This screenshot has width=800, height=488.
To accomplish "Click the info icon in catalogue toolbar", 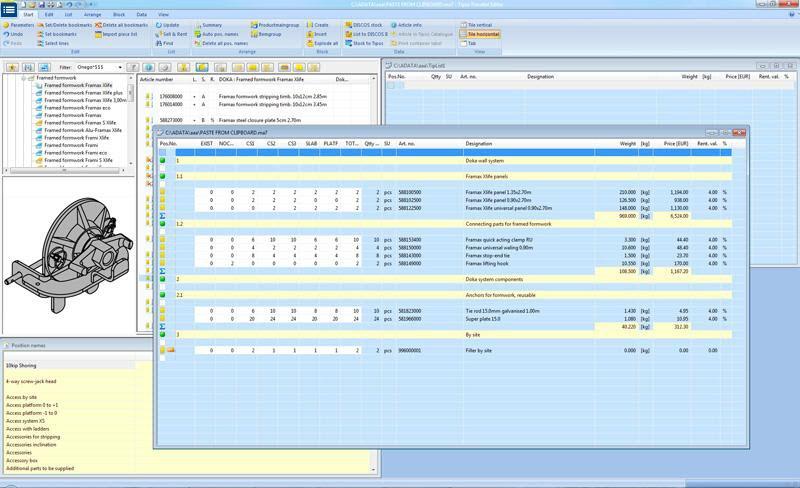I will tap(148, 67).
